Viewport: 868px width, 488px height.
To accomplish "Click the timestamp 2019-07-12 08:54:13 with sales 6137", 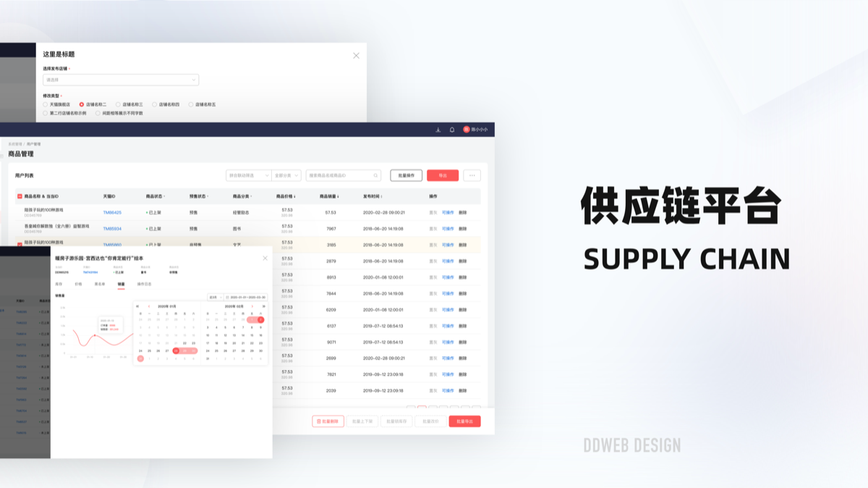I will tap(383, 326).
